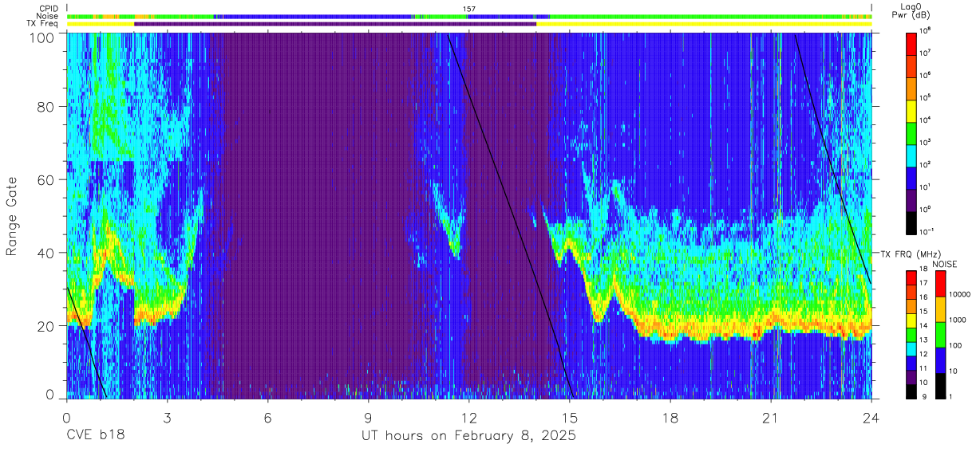The image size is (980, 452).
Task: Click the 21 tick on the UT hours axis
Action: pyautogui.click(x=771, y=417)
